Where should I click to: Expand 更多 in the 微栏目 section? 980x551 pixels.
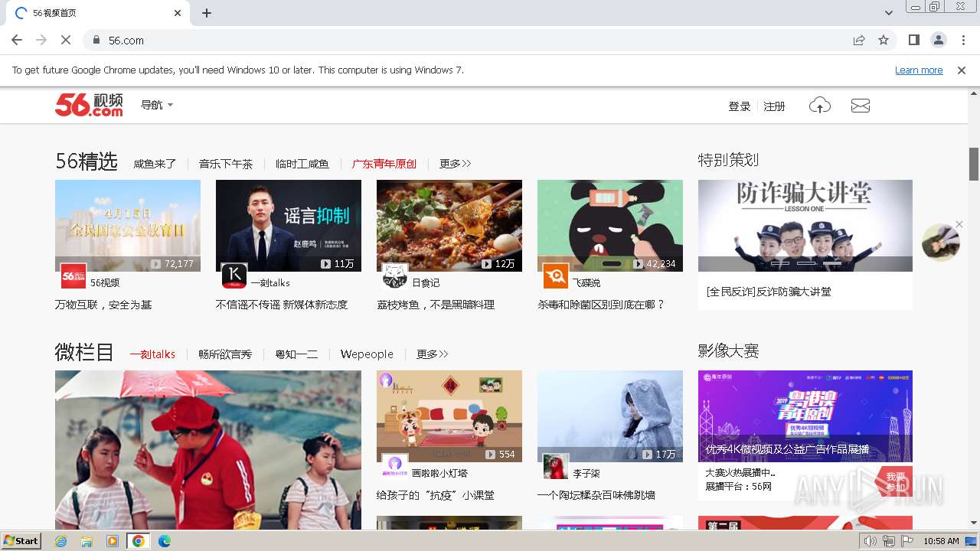click(x=433, y=354)
